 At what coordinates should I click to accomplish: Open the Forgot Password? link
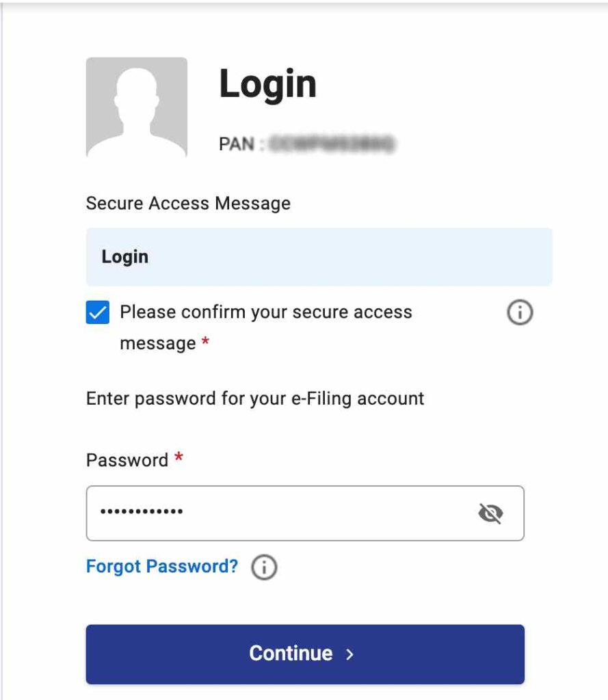(162, 567)
